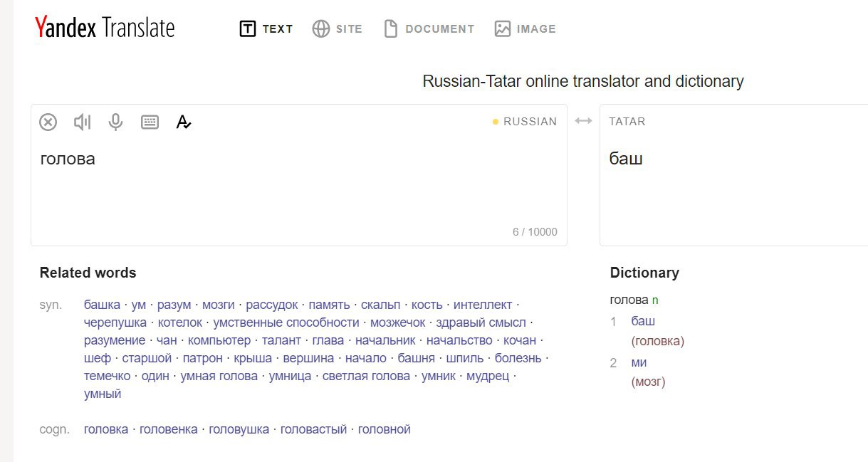This screenshot has height=462, width=868.
Task: Select synonym болезнь
Action: point(518,358)
